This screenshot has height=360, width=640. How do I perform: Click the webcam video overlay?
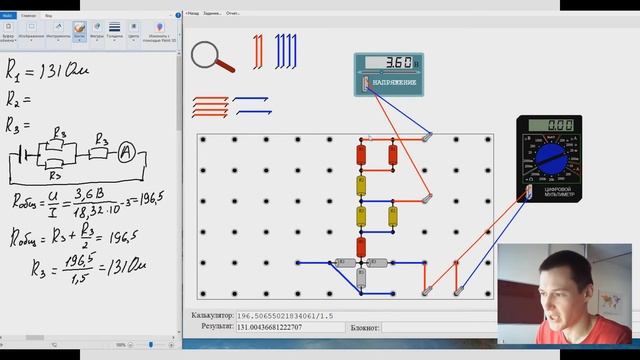564,294
